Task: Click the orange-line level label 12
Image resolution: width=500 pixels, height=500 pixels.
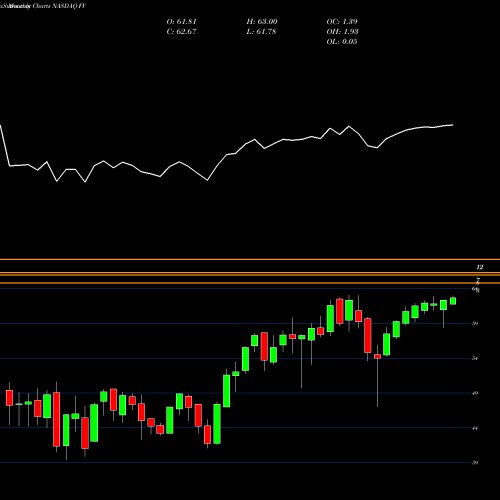Action: (x=480, y=267)
